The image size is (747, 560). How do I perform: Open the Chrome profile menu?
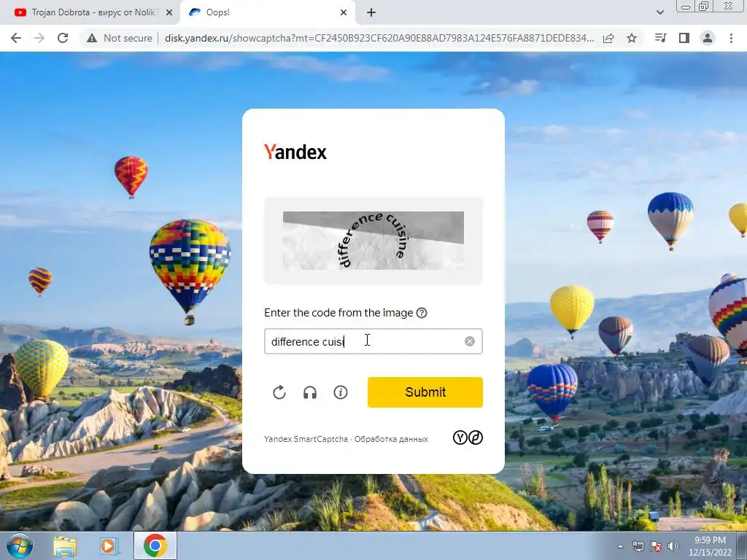(708, 38)
